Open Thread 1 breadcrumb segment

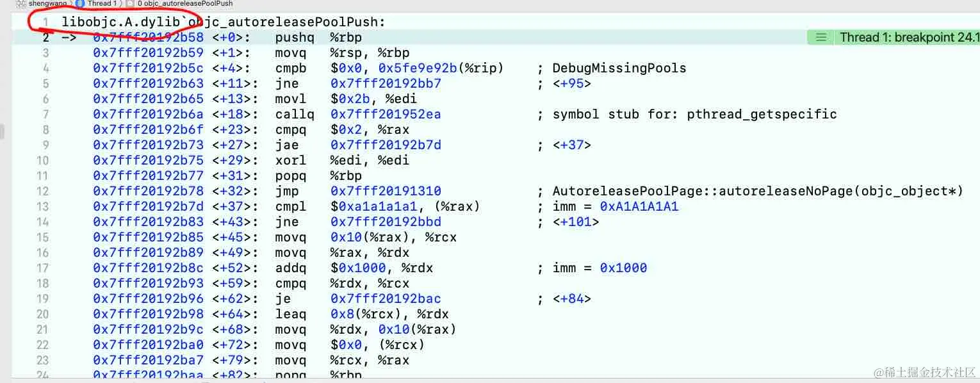tap(101, 3)
